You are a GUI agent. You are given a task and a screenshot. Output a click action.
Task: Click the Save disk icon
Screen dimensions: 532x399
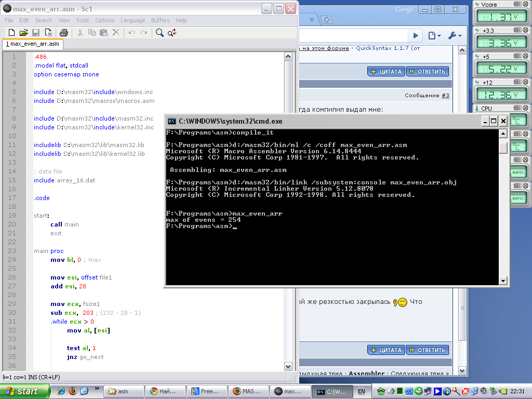pyautogui.click(x=36, y=33)
